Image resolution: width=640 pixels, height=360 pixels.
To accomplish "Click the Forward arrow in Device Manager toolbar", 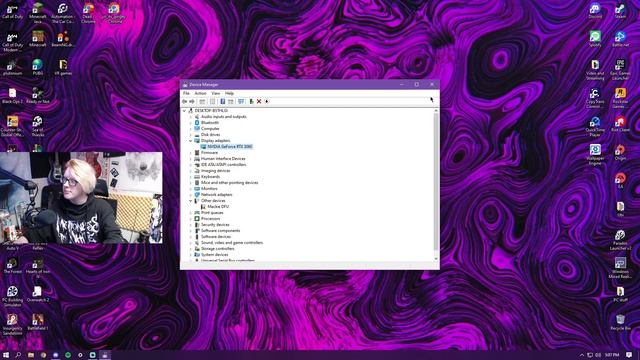I will (192, 101).
